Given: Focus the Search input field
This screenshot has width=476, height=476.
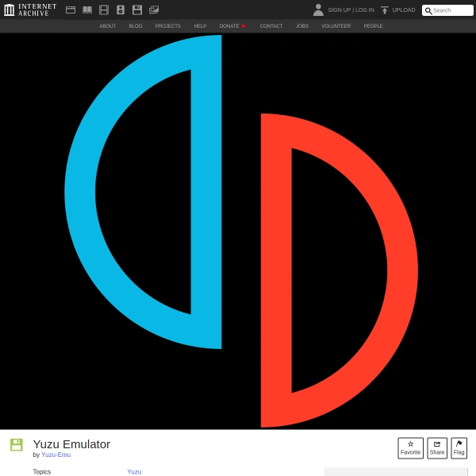Looking at the screenshot, I should 447,10.
